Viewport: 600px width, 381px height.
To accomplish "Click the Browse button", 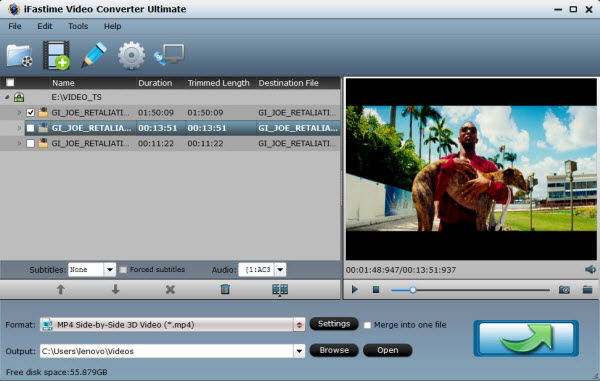I will pyautogui.click(x=334, y=350).
